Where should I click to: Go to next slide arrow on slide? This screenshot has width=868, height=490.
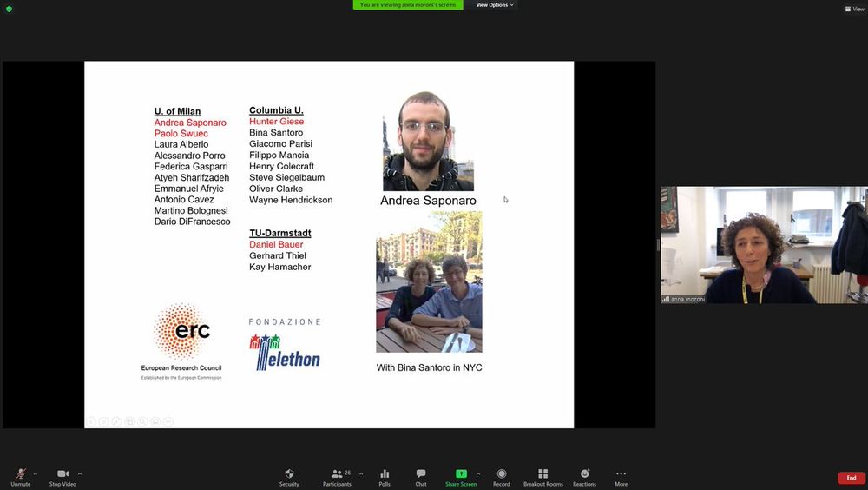[103, 422]
